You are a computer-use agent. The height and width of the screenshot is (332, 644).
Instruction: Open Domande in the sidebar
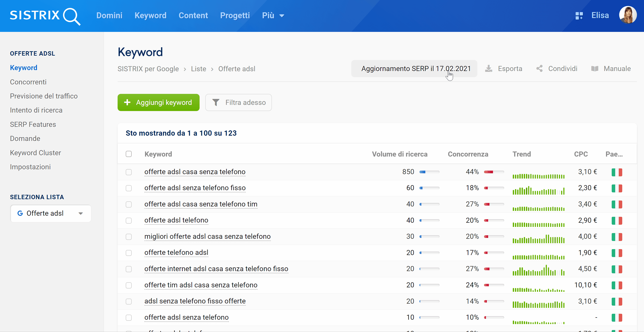coord(25,139)
